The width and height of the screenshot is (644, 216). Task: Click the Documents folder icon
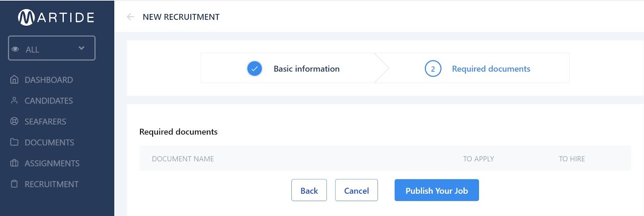[14, 142]
